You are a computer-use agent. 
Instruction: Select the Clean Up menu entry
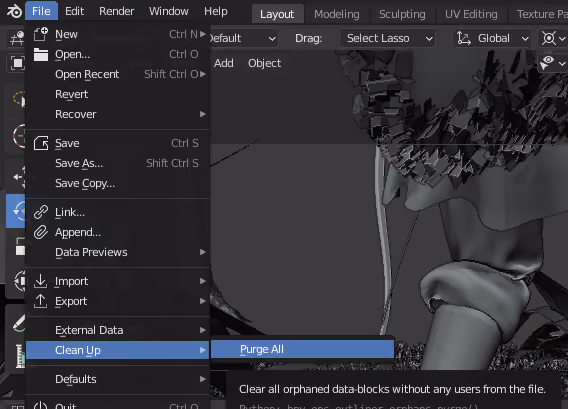(x=118, y=350)
